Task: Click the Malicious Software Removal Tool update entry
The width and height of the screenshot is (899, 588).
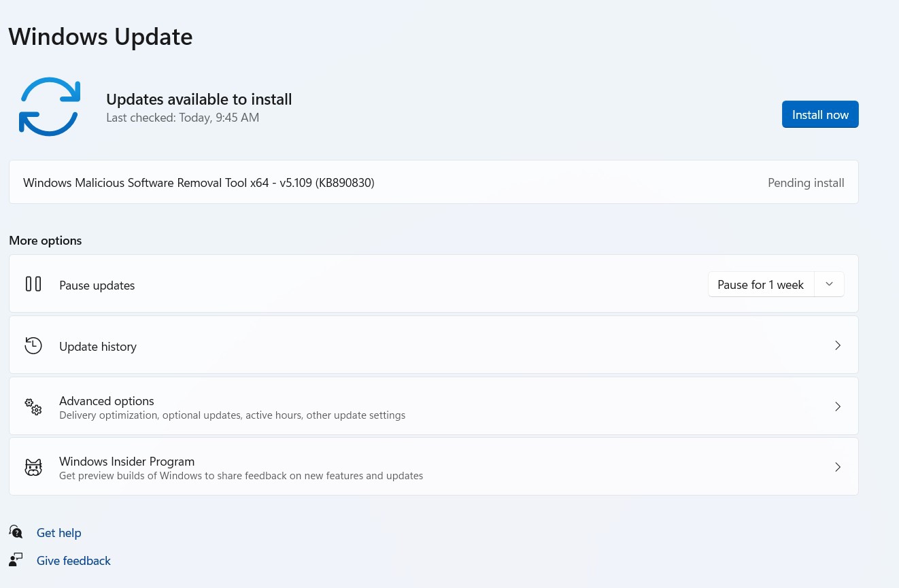Action: tap(199, 183)
